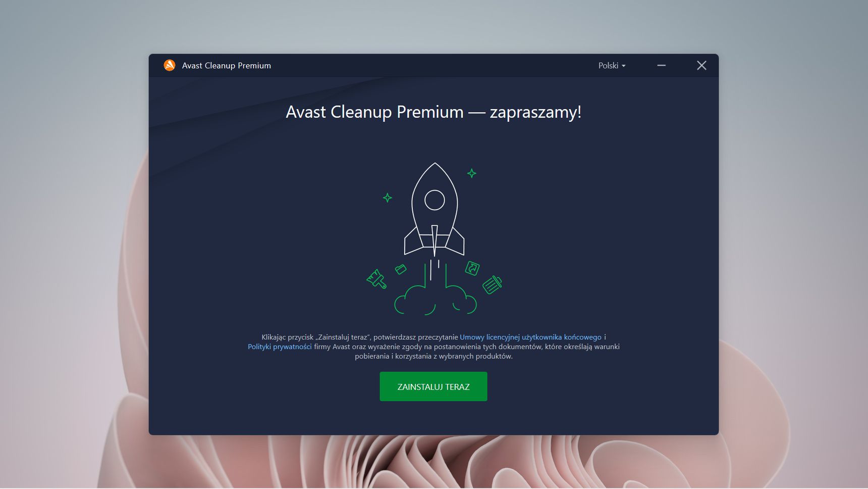This screenshot has height=489, width=868.
Task: Minimize the Avast Cleanup installer window
Action: pos(661,65)
